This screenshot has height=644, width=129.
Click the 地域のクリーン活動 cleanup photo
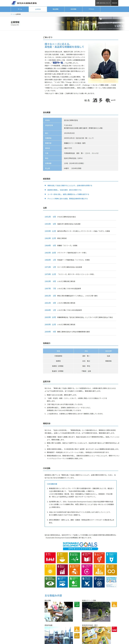pos(96,612)
